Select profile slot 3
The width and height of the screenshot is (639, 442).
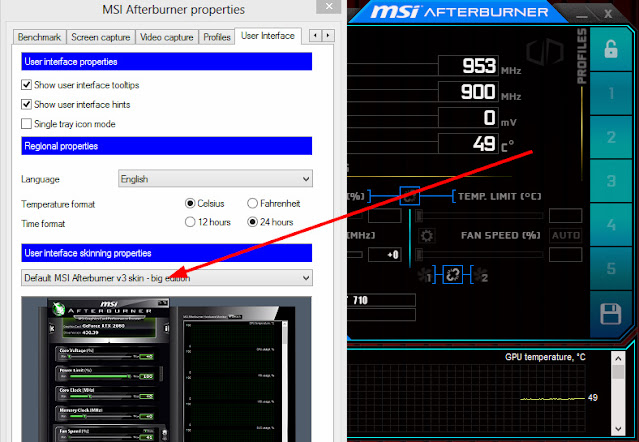pos(611,181)
